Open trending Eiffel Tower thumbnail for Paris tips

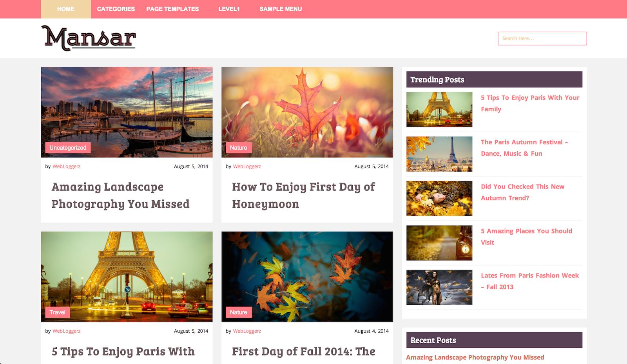[x=439, y=109]
